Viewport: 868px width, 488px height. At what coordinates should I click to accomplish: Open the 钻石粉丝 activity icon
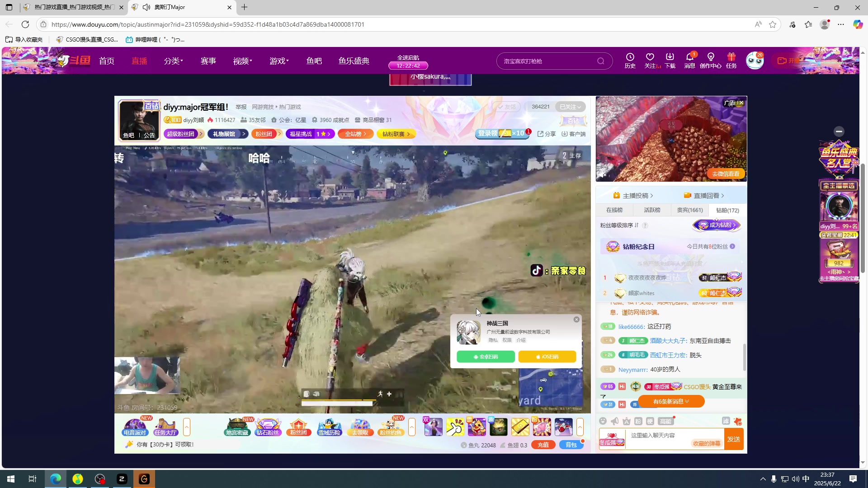pos(268,427)
